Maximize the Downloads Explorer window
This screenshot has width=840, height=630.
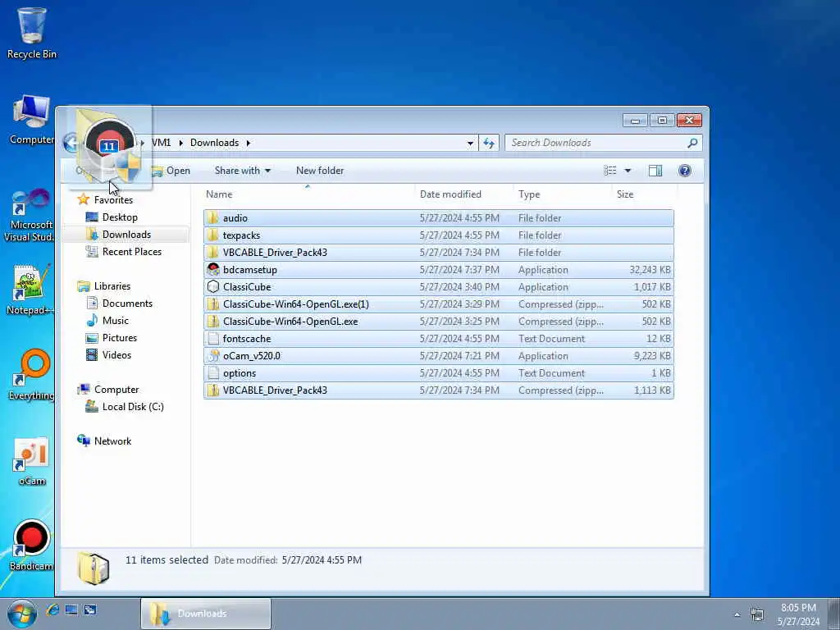(662, 121)
